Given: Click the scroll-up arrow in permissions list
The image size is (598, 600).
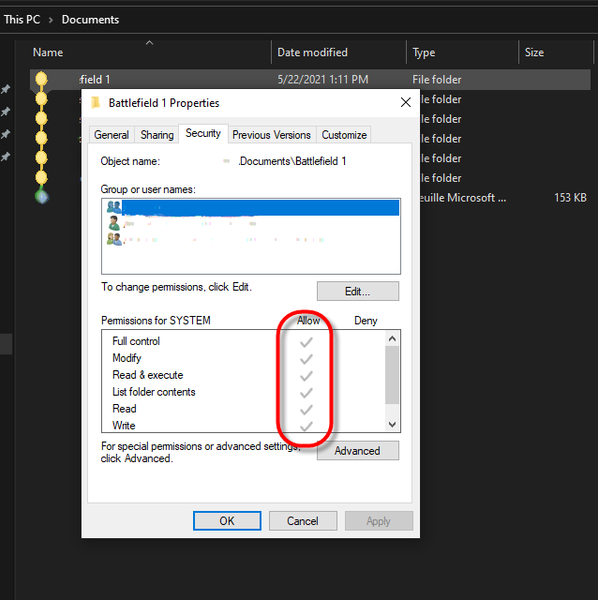Looking at the screenshot, I should (392, 339).
